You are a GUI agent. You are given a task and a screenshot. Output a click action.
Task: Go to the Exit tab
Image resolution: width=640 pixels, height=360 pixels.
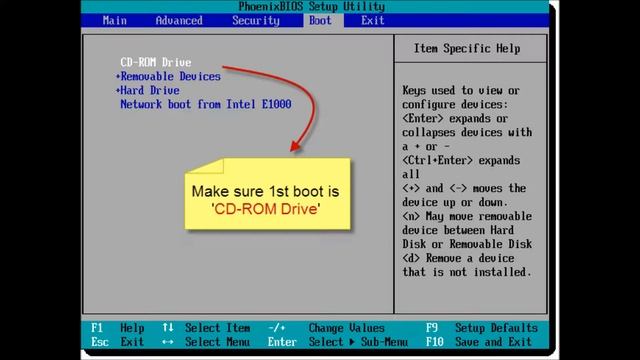tap(372, 20)
